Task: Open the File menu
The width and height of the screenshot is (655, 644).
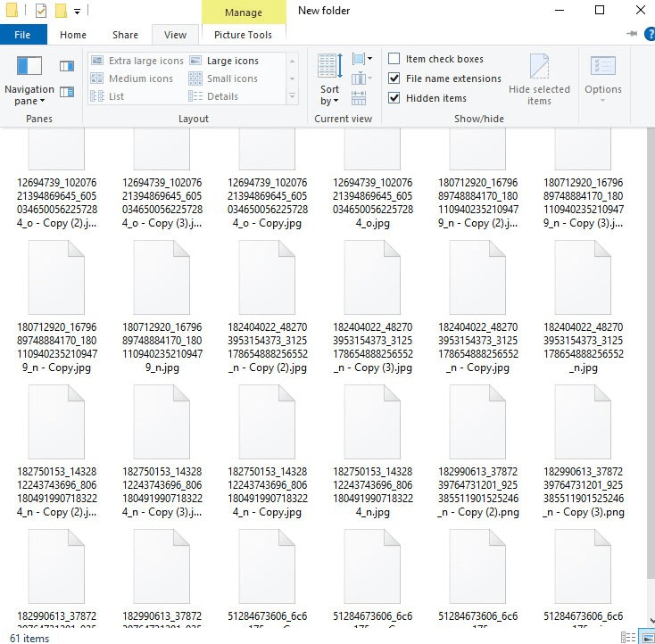Action: [x=23, y=35]
